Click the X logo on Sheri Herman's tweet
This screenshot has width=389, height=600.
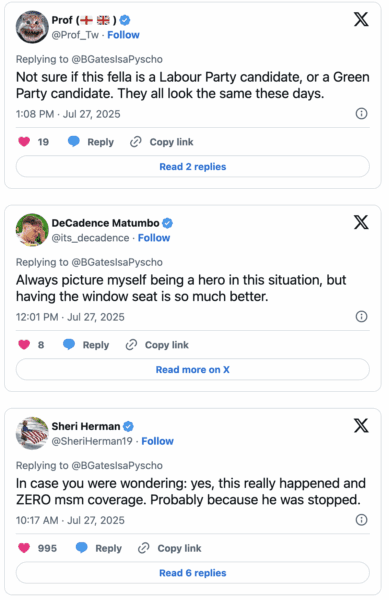tap(361, 425)
